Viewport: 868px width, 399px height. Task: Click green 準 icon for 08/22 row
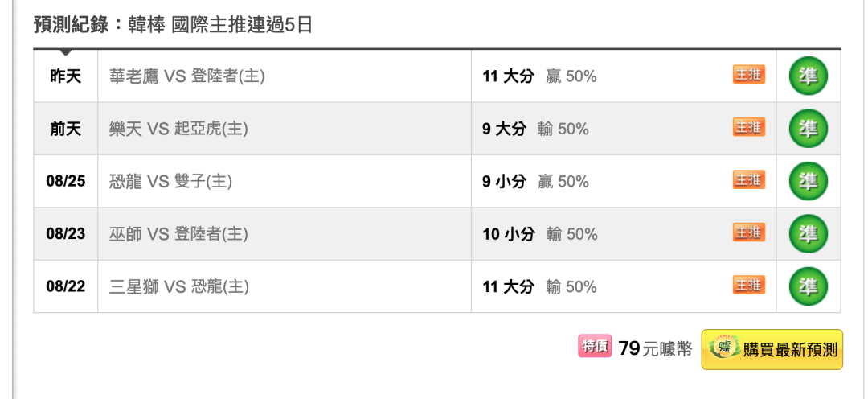click(x=809, y=286)
